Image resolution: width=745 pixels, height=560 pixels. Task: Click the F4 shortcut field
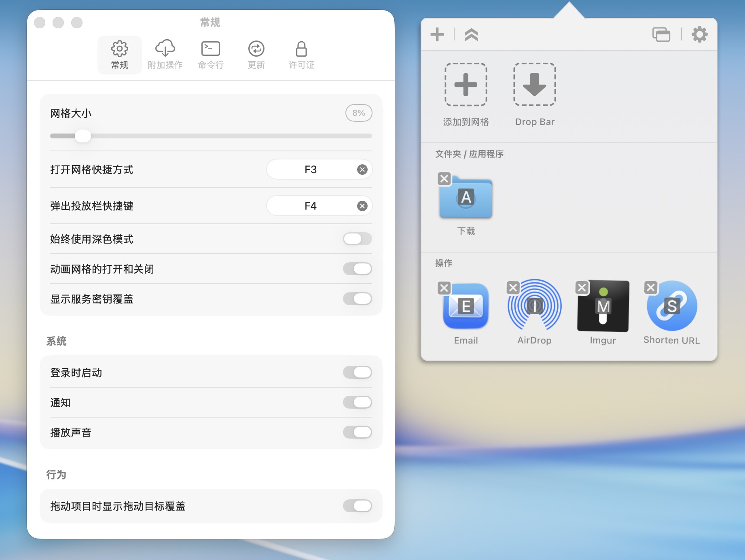click(311, 206)
